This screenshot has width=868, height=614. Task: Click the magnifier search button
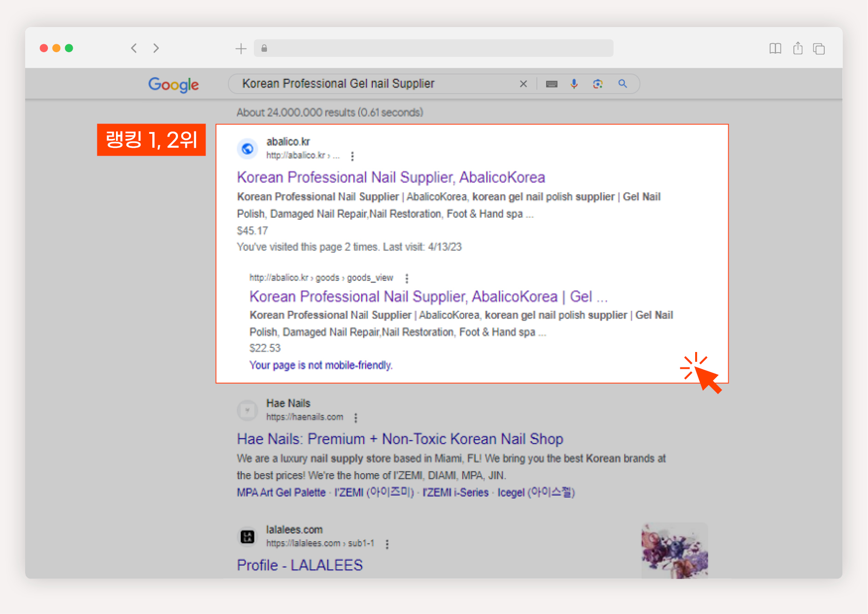tap(622, 83)
